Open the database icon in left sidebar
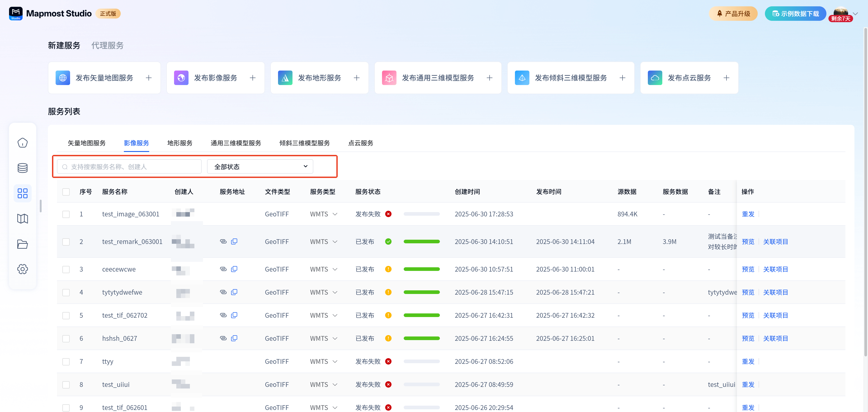The width and height of the screenshot is (868, 412). pyautogui.click(x=23, y=168)
